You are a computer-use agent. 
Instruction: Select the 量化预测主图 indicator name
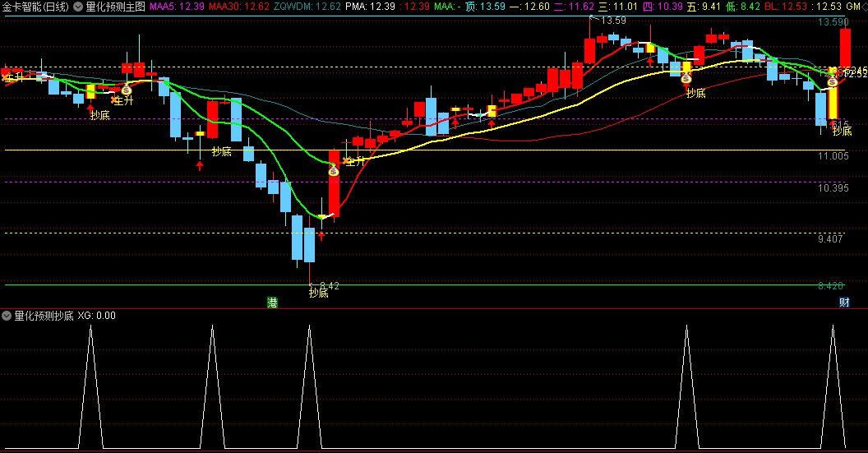(115, 7)
